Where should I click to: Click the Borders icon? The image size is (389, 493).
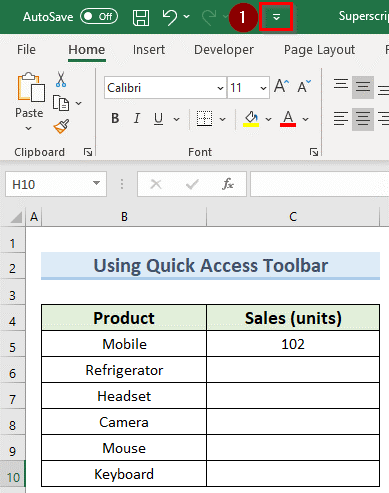[204, 118]
